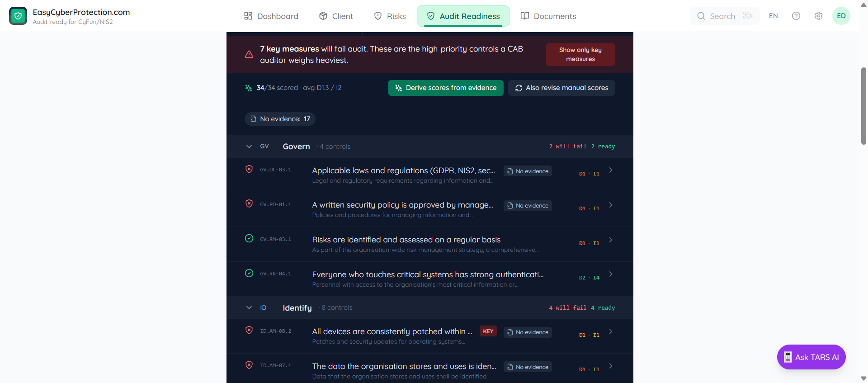This screenshot has width=868, height=383.
Task: Click the scrollbar down arrow
Action: pyautogui.click(x=863, y=379)
